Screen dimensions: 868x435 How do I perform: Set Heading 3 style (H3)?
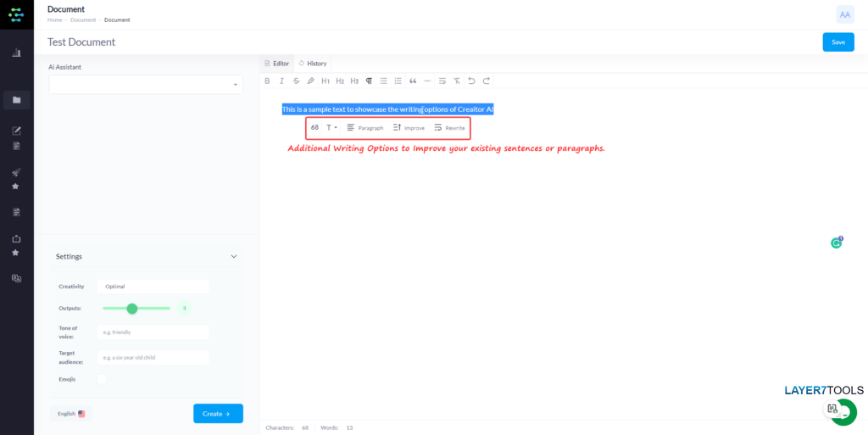tap(354, 81)
